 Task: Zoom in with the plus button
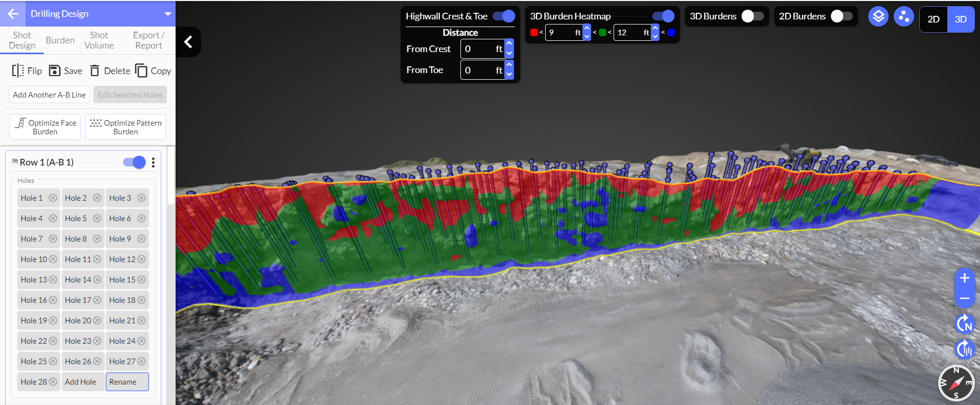[964, 278]
